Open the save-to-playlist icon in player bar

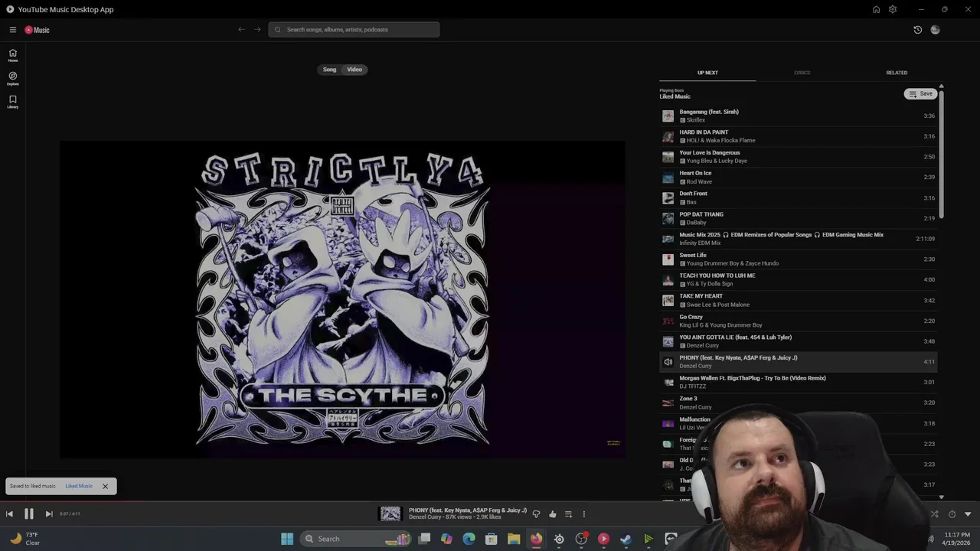click(x=568, y=514)
